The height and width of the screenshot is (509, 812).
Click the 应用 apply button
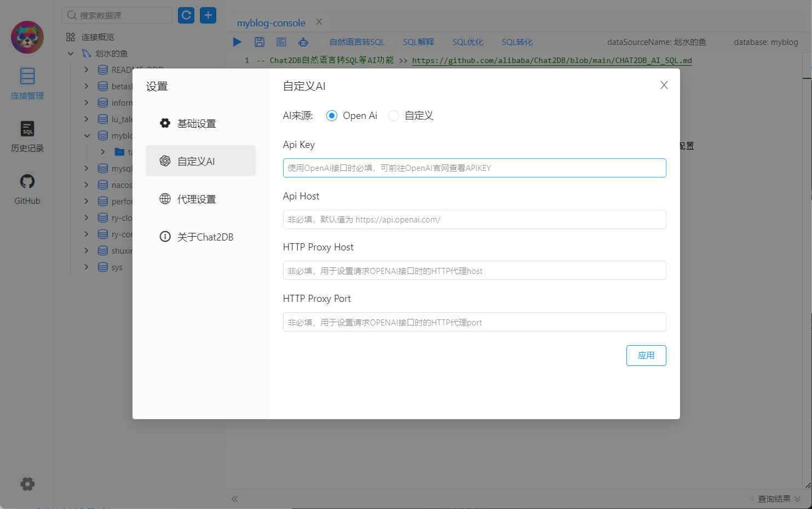tap(646, 356)
